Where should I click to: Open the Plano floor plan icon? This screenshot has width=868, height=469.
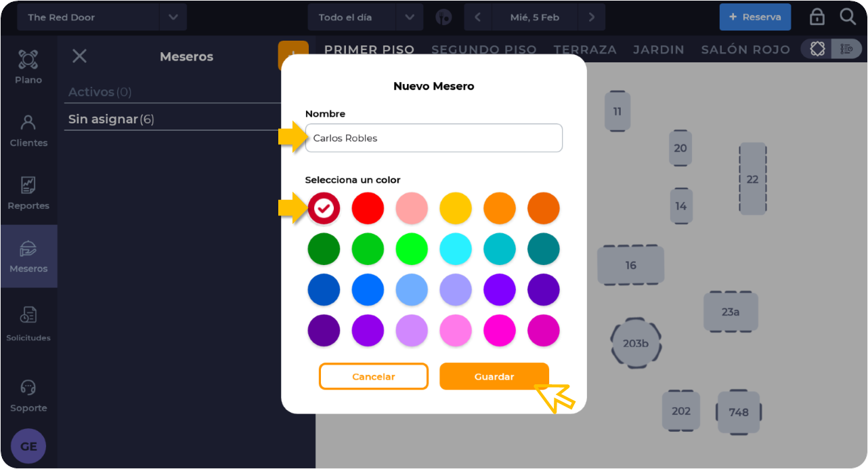pyautogui.click(x=28, y=60)
